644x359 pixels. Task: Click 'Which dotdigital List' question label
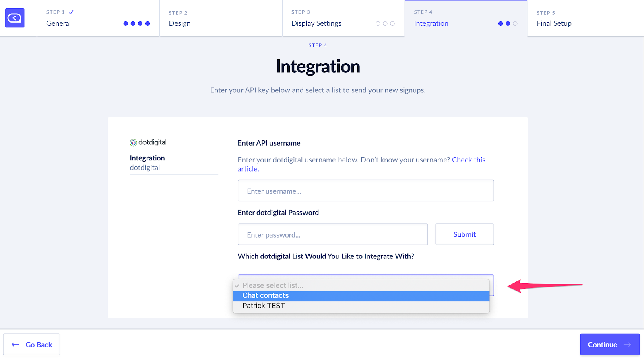pyautogui.click(x=326, y=256)
